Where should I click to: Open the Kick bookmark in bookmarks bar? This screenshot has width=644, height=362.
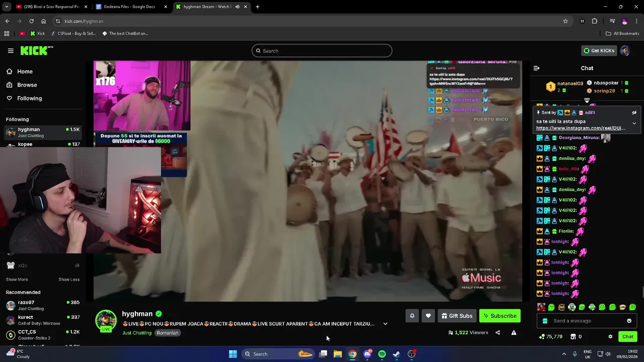coord(38,34)
